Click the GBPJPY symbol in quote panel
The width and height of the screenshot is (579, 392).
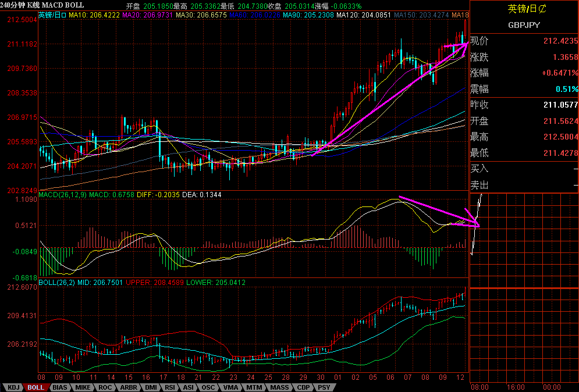click(x=524, y=25)
